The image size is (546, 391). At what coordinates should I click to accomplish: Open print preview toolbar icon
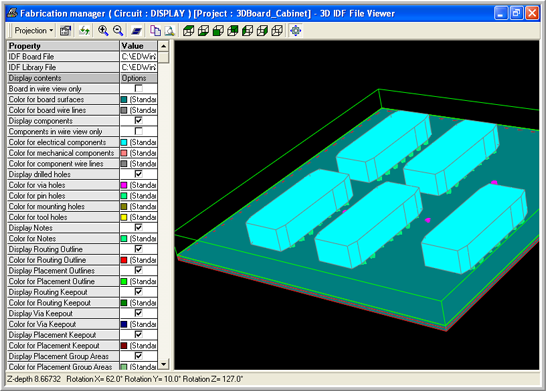point(170,31)
